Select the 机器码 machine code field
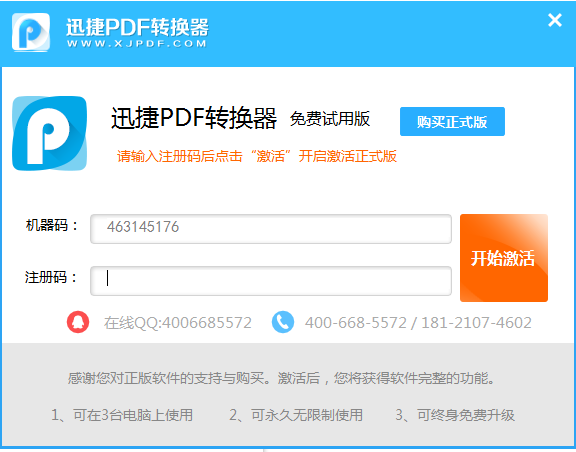Viewport: 576px width, 452px height. point(271,229)
